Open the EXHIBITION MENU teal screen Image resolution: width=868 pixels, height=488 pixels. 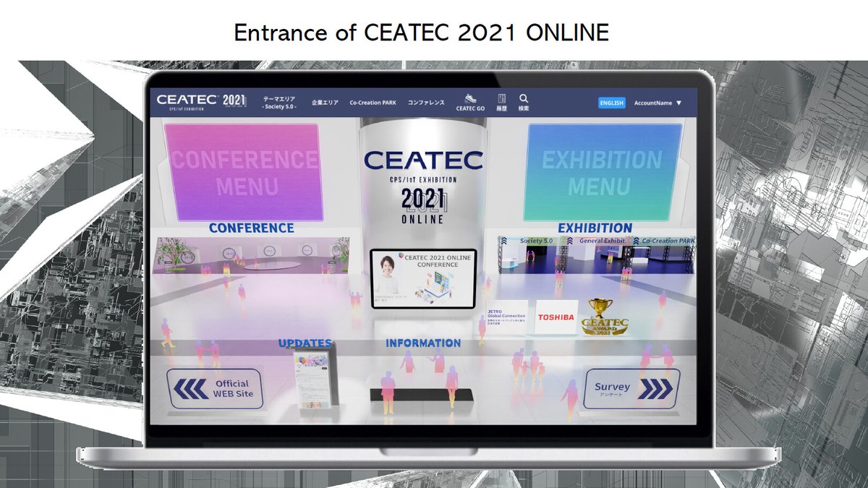click(x=604, y=172)
